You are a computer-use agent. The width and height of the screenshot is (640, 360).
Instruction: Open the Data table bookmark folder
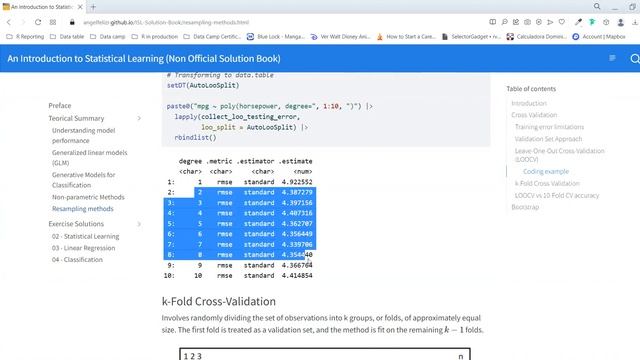coord(67,37)
